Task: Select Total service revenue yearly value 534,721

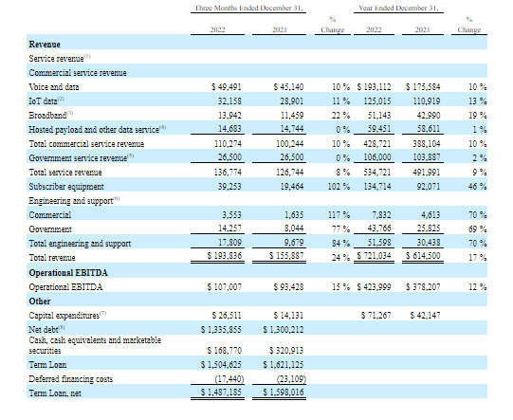Action: (377, 173)
